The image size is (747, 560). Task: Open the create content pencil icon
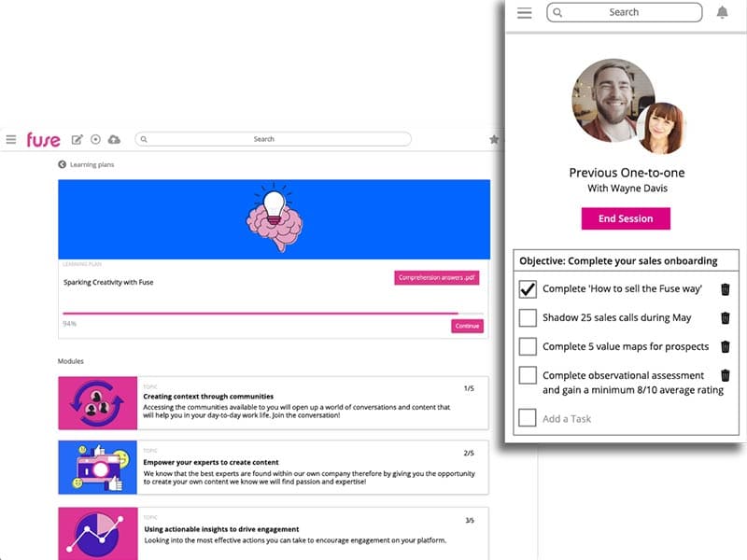(x=77, y=139)
